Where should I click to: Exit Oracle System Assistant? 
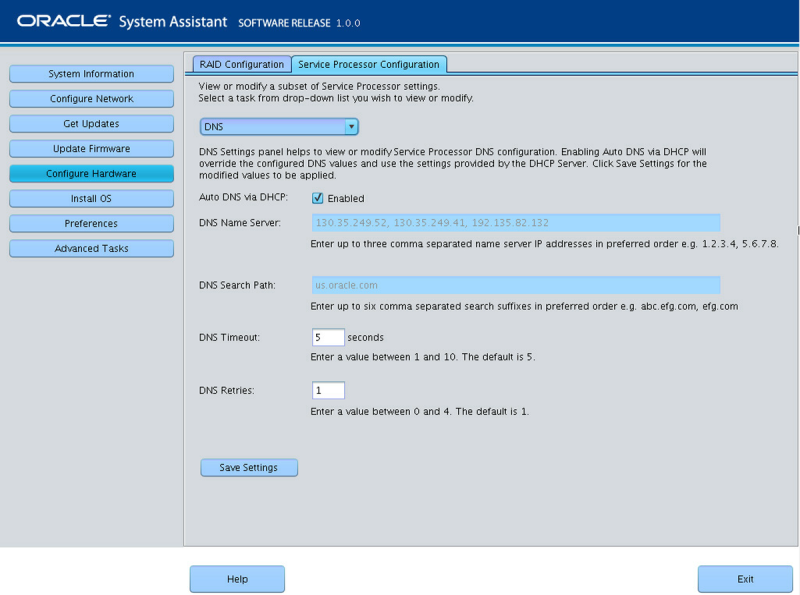(x=745, y=579)
